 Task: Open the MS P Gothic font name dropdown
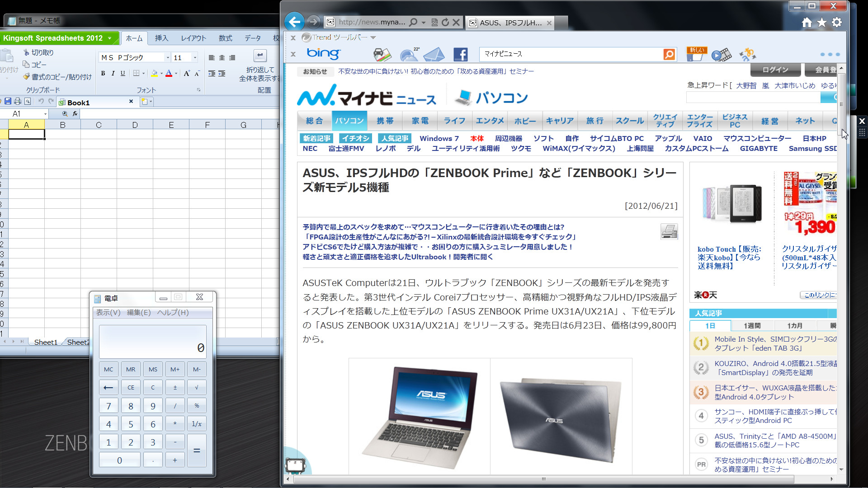coord(168,57)
